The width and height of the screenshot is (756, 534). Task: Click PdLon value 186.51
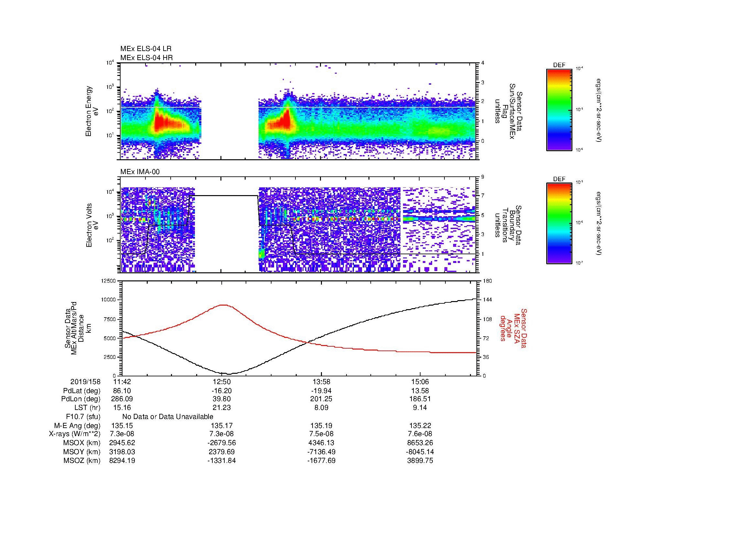pyautogui.click(x=420, y=399)
